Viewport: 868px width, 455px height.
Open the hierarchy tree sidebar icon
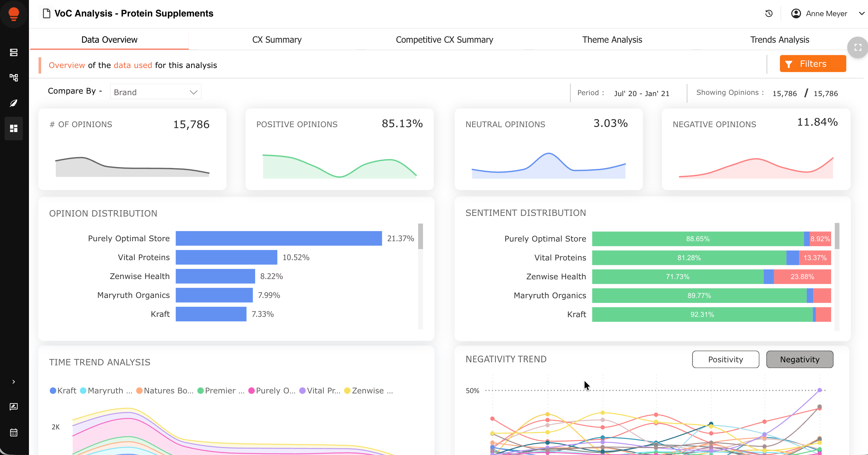pyautogui.click(x=13, y=77)
